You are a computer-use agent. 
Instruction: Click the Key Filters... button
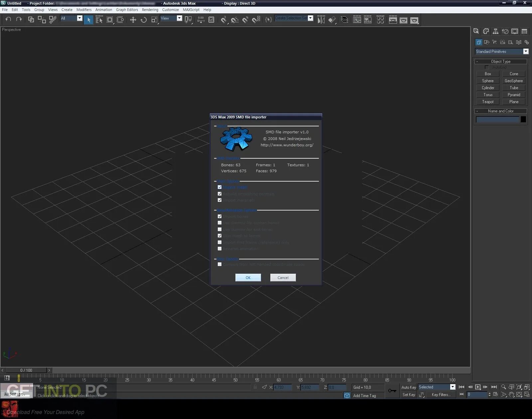pos(441,395)
